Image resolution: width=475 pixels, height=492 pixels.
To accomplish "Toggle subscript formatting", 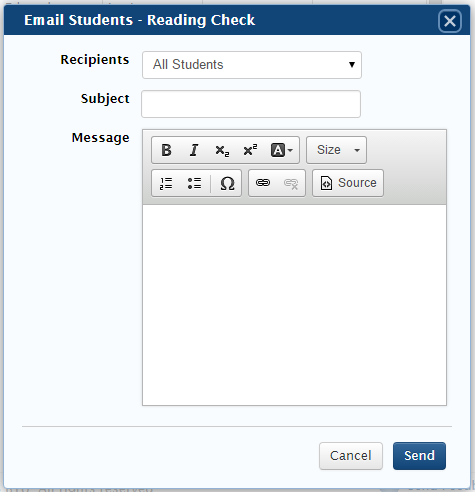I will pyautogui.click(x=222, y=150).
